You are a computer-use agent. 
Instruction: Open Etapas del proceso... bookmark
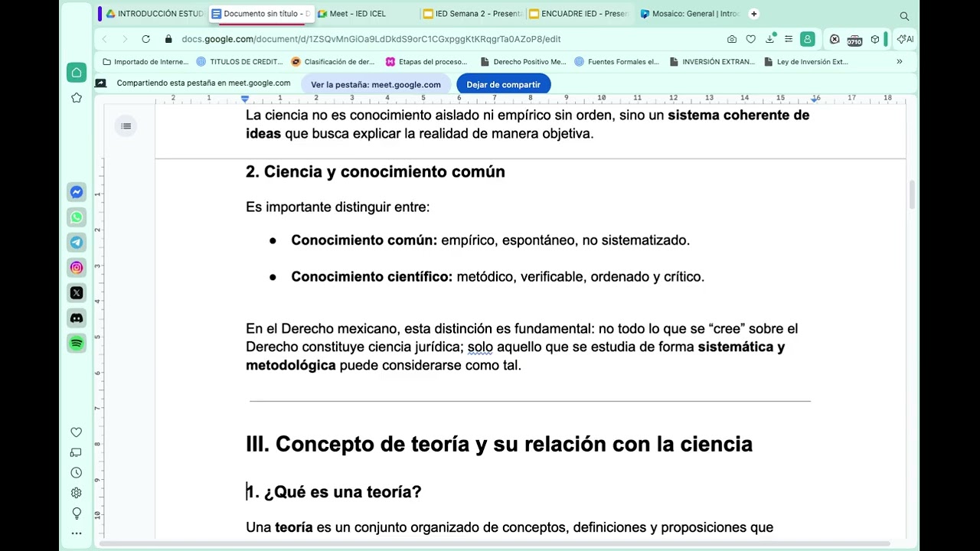[426, 62]
